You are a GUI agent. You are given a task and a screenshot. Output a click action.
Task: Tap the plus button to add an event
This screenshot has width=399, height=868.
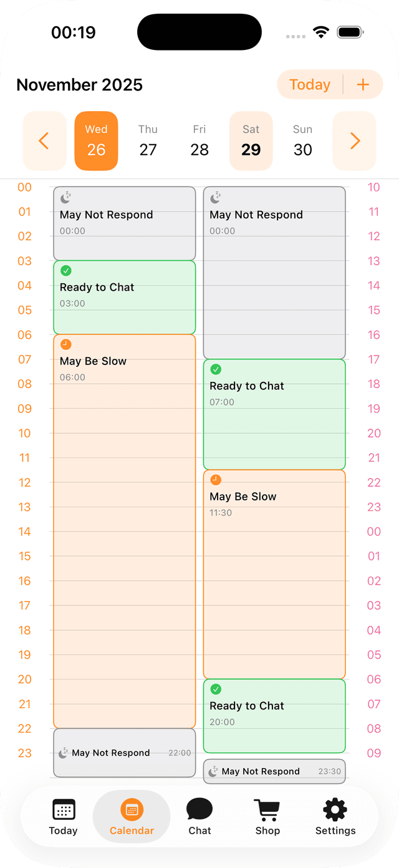[x=363, y=84]
